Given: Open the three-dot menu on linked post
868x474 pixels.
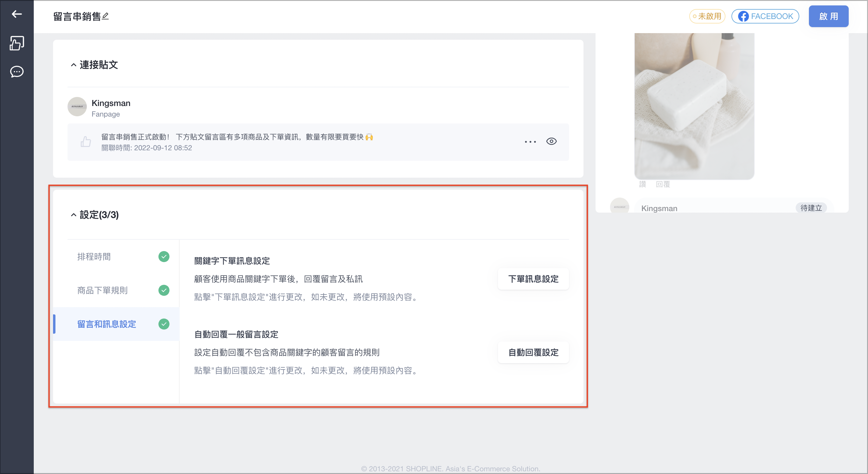Looking at the screenshot, I should [530, 142].
